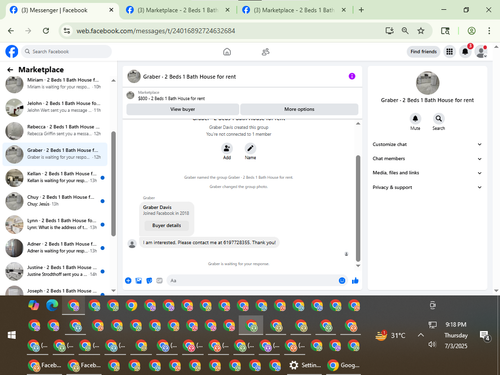Open the Home feed icon
Screen dimensions: 500x375
point(227,52)
